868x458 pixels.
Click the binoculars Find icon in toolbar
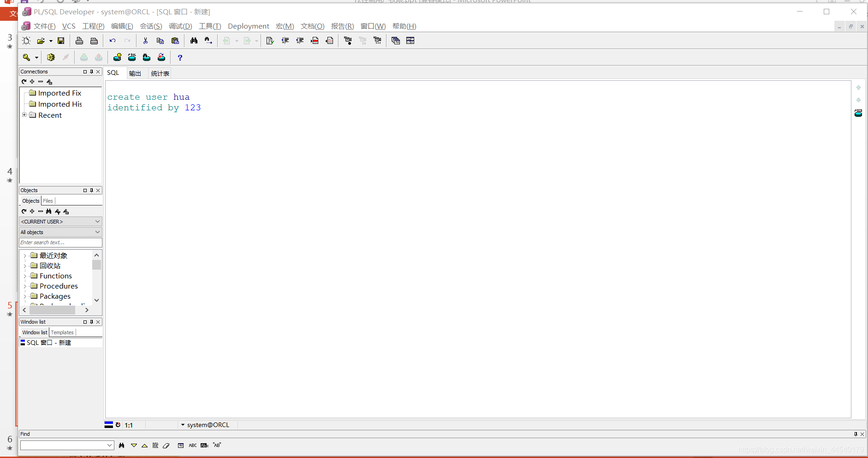click(194, 41)
